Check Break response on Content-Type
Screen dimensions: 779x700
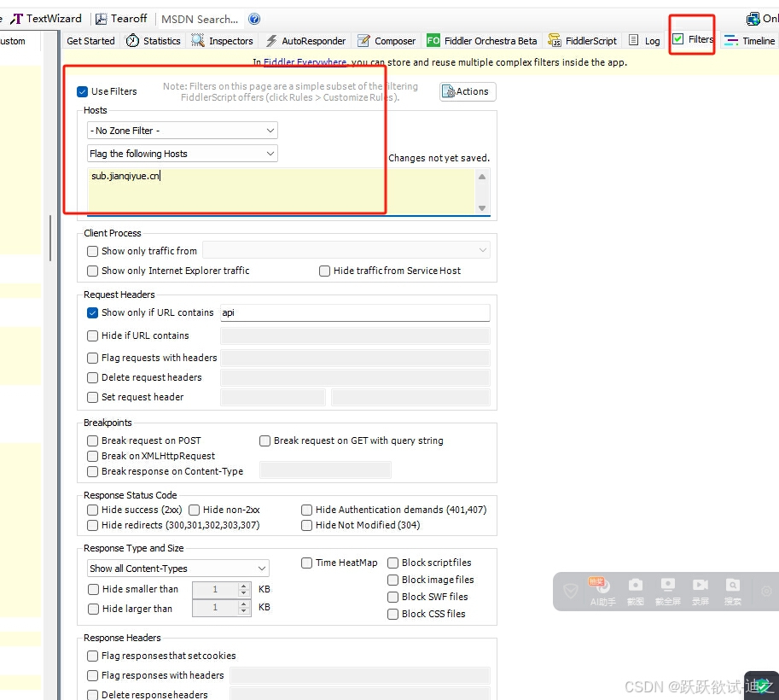point(92,471)
